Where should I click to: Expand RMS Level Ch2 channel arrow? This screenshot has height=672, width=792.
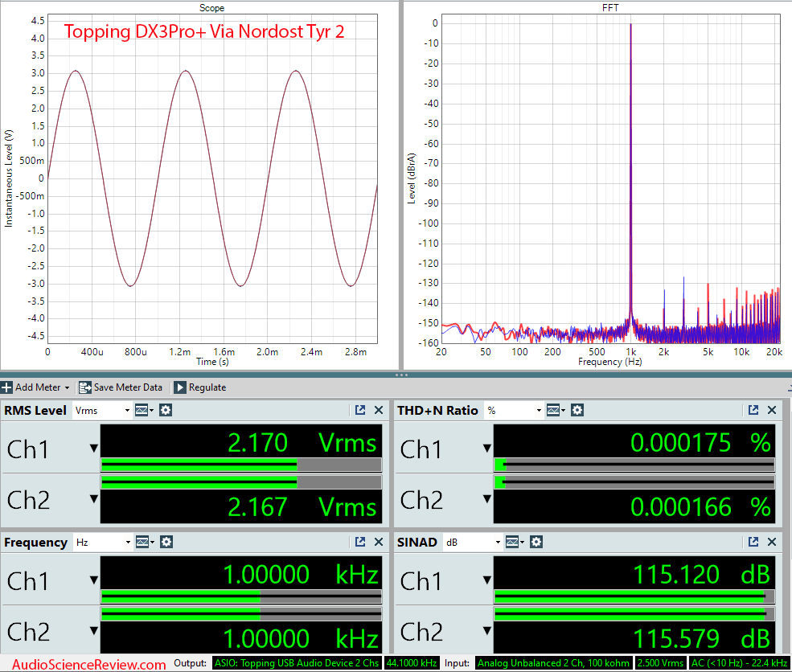pyautogui.click(x=94, y=499)
